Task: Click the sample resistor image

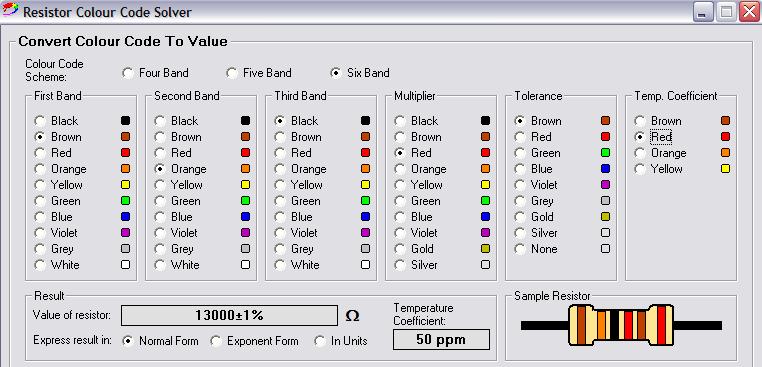Action: [x=621, y=325]
